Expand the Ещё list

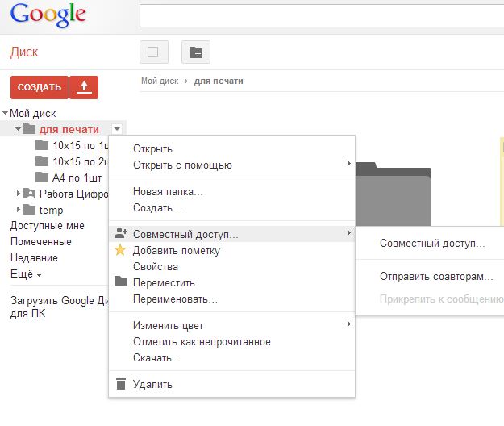pos(27,274)
